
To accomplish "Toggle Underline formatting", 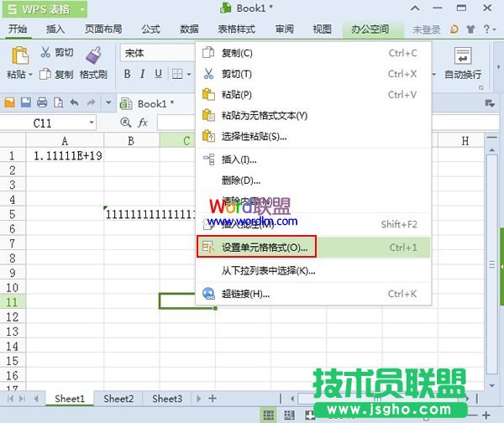I will [x=158, y=74].
